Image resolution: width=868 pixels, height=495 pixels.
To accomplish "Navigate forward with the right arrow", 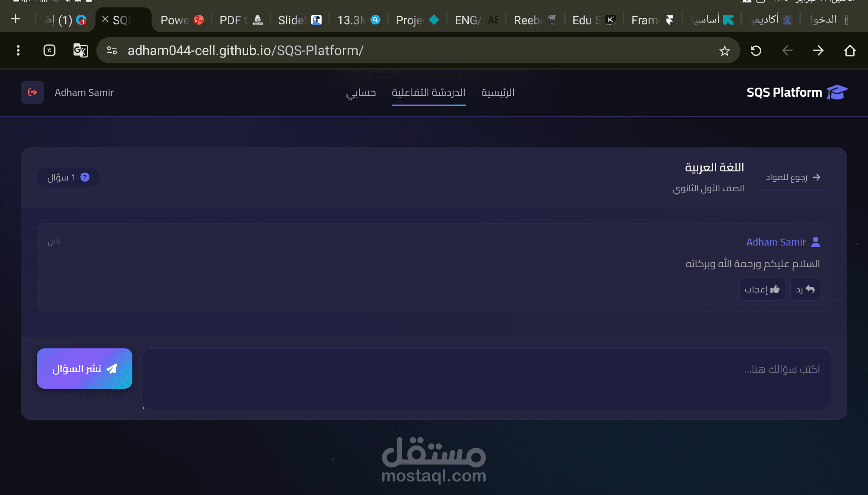I will 818,51.
